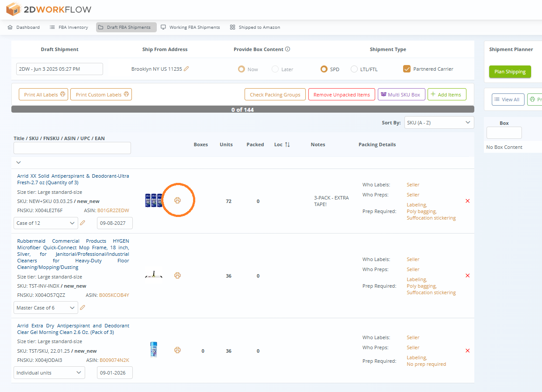Click the pencil icon next to Case of 12

pos(83,223)
